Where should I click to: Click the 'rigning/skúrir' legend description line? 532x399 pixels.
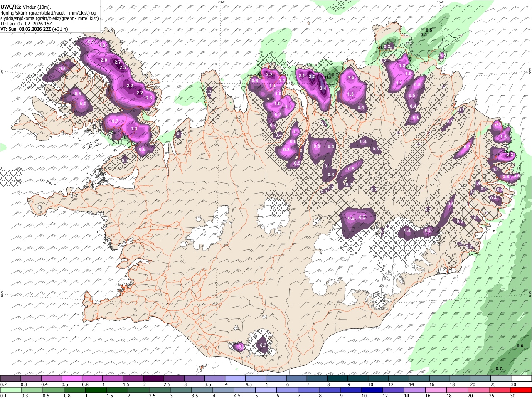(48, 13)
